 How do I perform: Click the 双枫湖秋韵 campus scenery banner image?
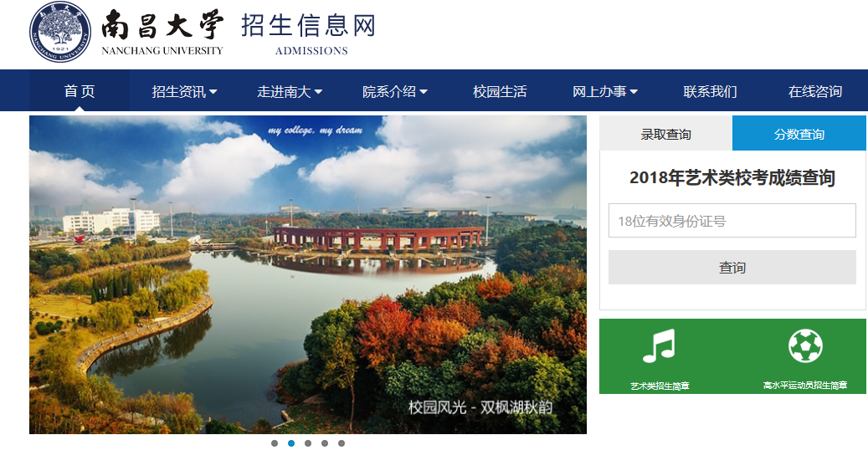pos(308,274)
